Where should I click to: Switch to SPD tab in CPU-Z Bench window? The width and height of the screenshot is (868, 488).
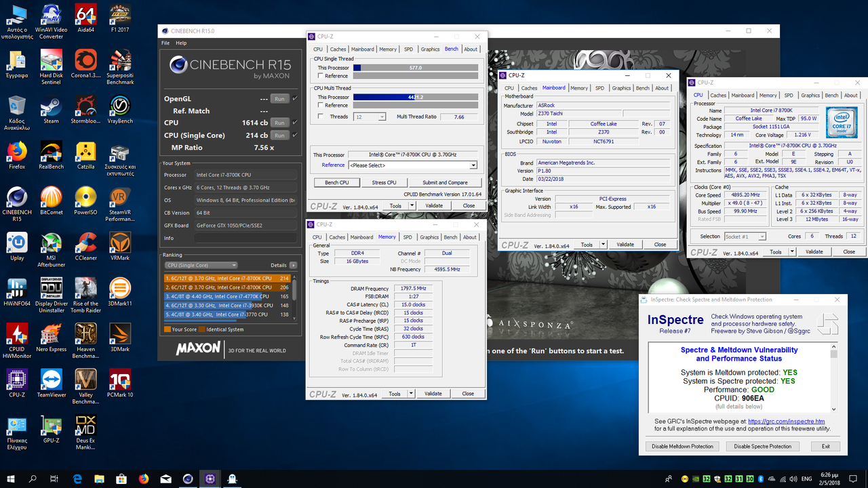point(408,49)
